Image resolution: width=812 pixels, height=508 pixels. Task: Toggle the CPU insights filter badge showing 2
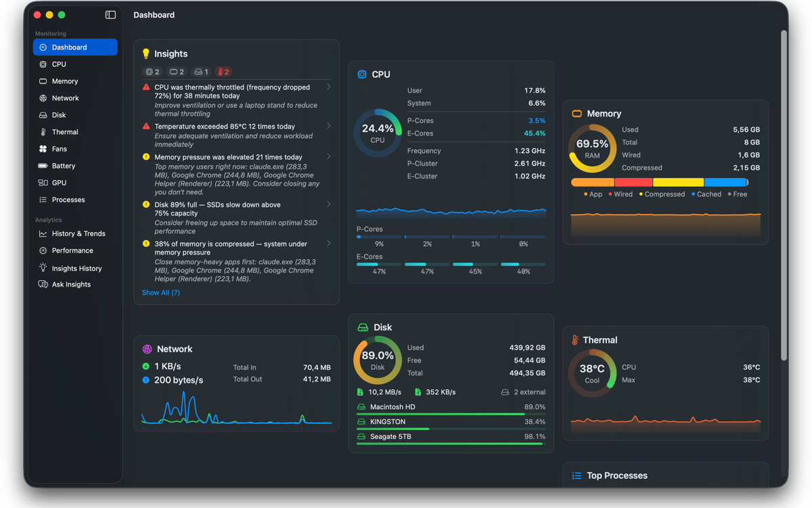[x=152, y=72]
